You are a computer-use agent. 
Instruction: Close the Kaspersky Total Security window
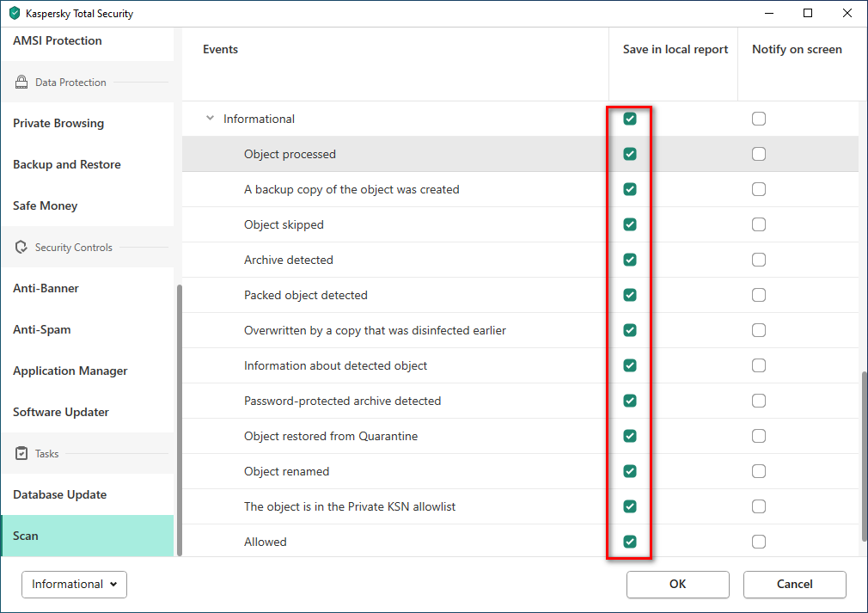pyautogui.click(x=847, y=13)
